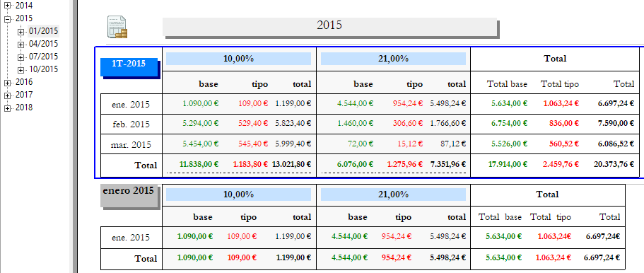Click the 1.766,60 € total value
Viewport: 644px width, 273px height.
point(448,123)
